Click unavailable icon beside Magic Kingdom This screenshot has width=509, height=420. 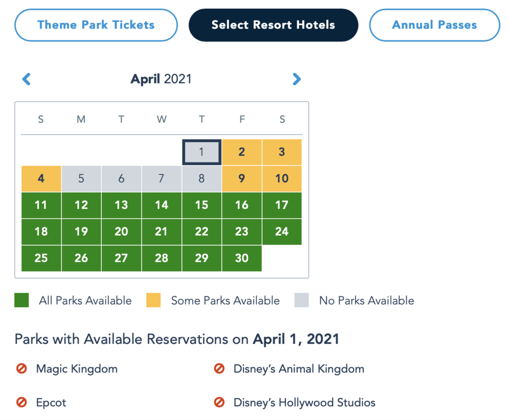coord(22,369)
